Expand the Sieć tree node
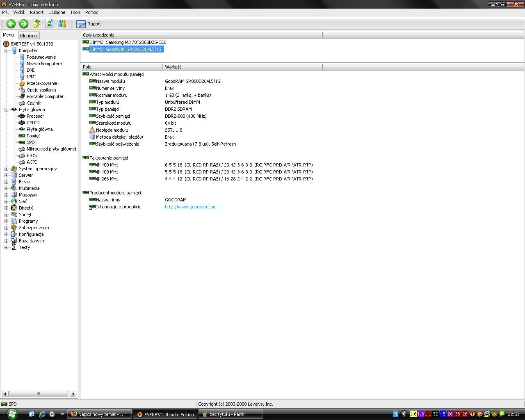This screenshot has width=525, height=420. 7,201
